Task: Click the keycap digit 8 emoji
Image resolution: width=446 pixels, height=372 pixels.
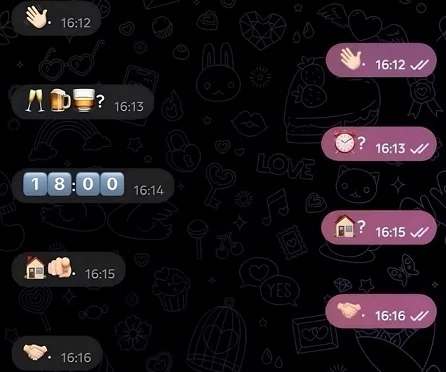Action: pos(60,184)
